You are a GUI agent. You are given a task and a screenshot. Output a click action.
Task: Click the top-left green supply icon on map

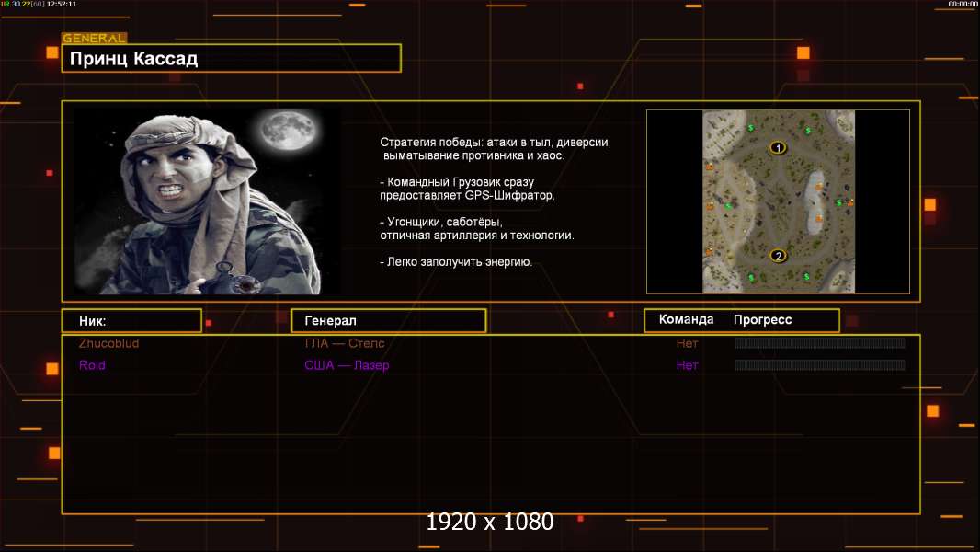(x=751, y=128)
